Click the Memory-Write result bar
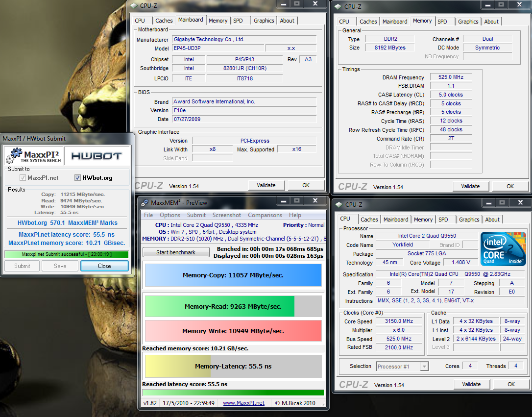532x417 pixels. pos(233,331)
